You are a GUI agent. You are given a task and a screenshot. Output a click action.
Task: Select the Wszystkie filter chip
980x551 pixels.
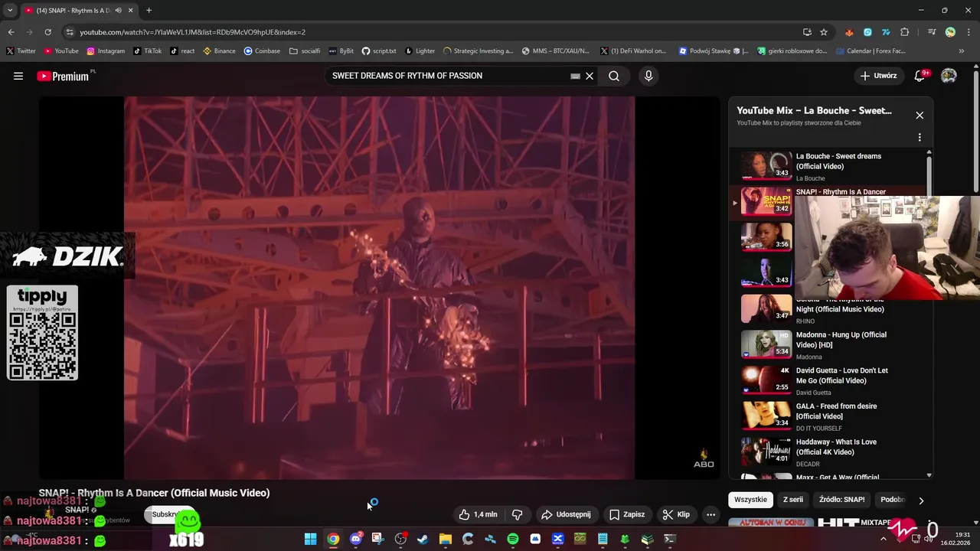pyautogui.click(x=750, y=500)
